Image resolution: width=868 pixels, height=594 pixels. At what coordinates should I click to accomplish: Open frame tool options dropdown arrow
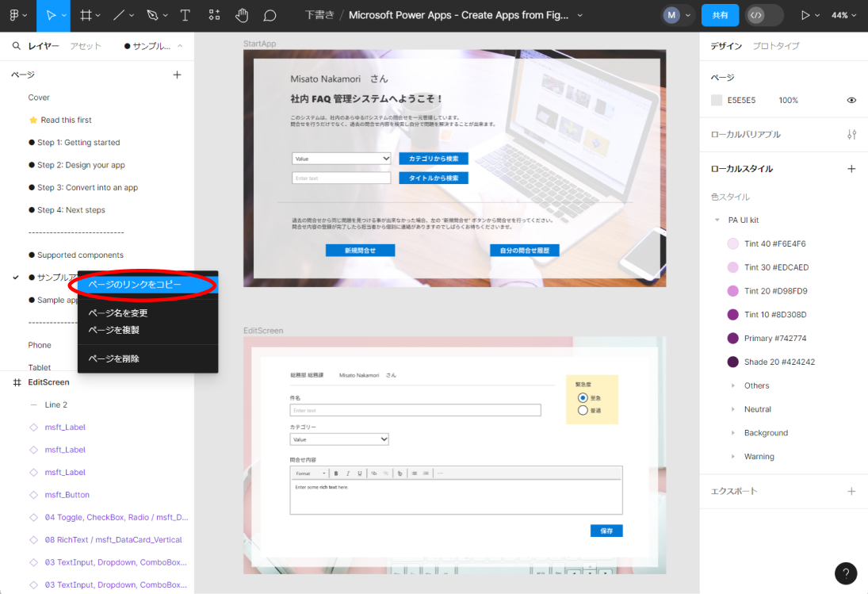click(98, 16)
